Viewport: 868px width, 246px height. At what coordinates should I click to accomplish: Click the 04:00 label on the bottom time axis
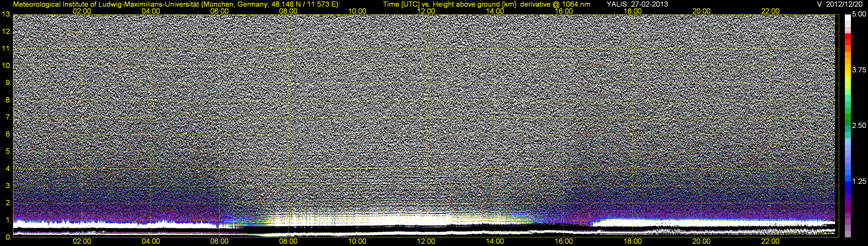[x=151, y=242]
